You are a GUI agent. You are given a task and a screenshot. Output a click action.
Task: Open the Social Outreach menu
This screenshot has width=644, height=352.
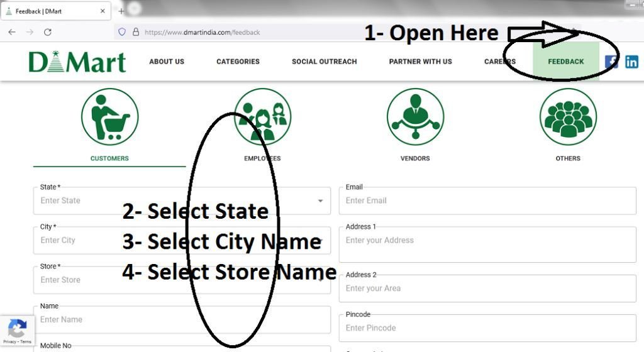click(324, 62)
